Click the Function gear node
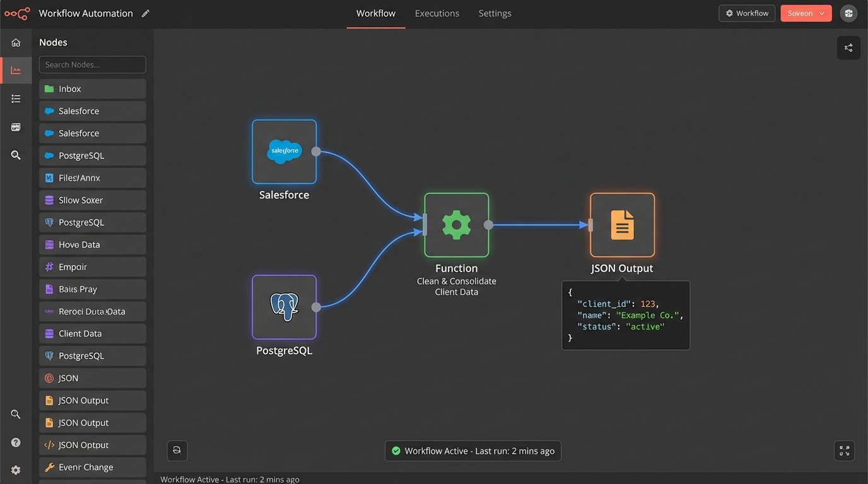Image resolution: width=868 pixels, height=484 pixels. [456, 225]
